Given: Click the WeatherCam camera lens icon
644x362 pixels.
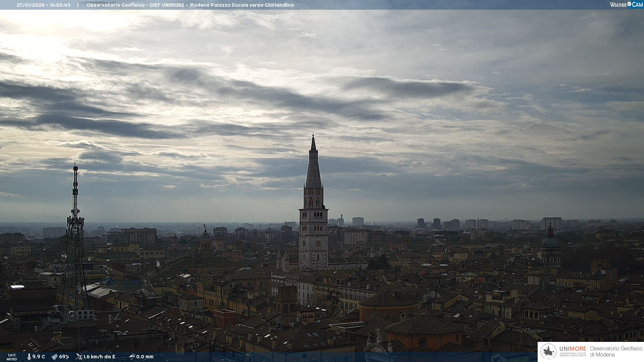Looking at the screenshot, I should pyautogui.click(x=629, y=4).
